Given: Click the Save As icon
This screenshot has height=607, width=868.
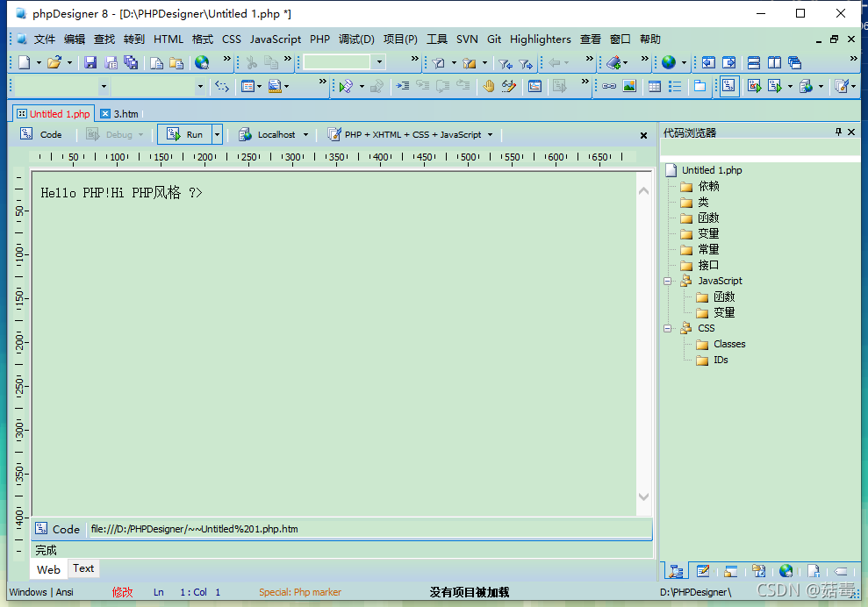Looking at the screenshot, I should point(111,62).
